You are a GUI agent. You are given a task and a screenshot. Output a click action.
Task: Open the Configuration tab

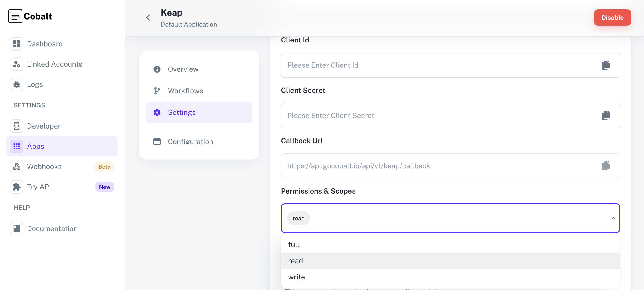point(191,141)
